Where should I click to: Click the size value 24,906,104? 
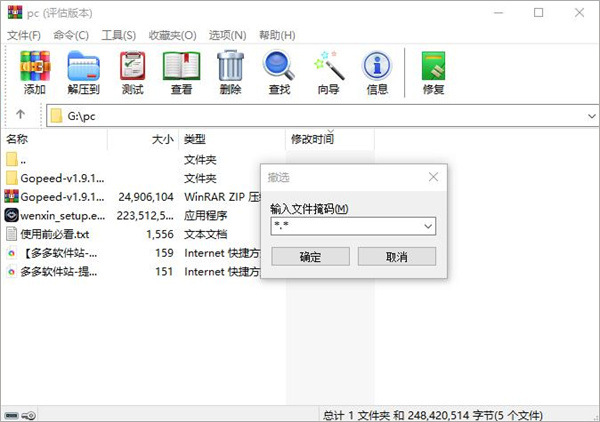click(x=146, y=197)
